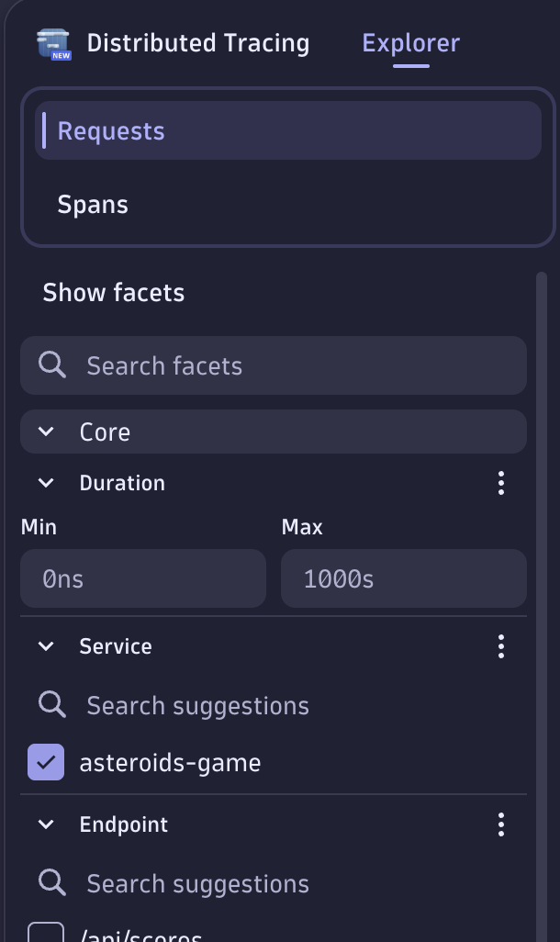Click the search icon under Endpoint suggestions
Viewport: 560px width, 942px height.
tap(51, 883)
